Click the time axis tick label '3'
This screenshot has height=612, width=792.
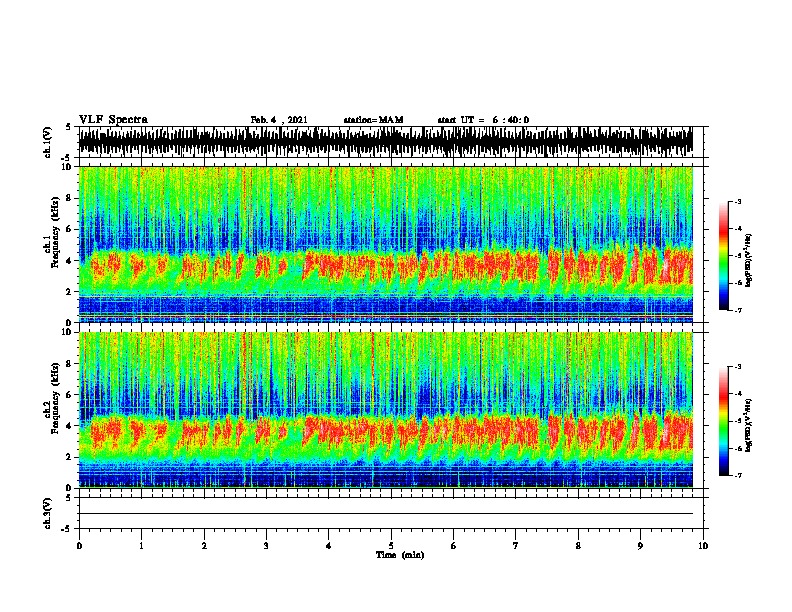click(x=266, y=546)
